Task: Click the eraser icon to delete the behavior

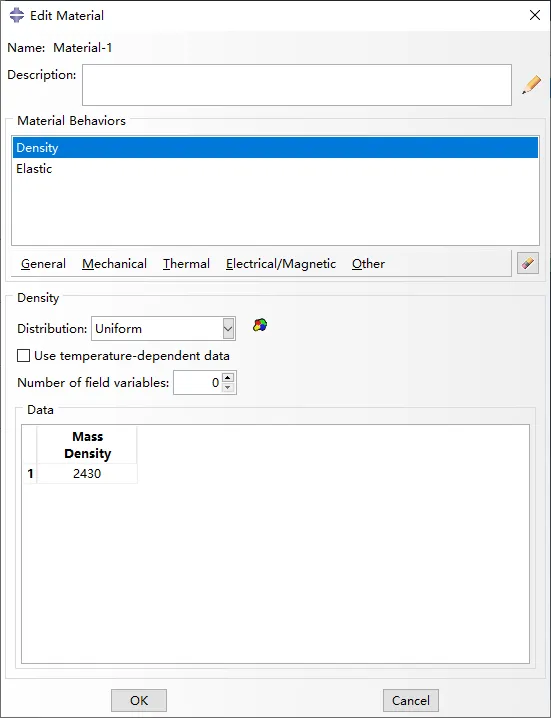Action: 528,263
